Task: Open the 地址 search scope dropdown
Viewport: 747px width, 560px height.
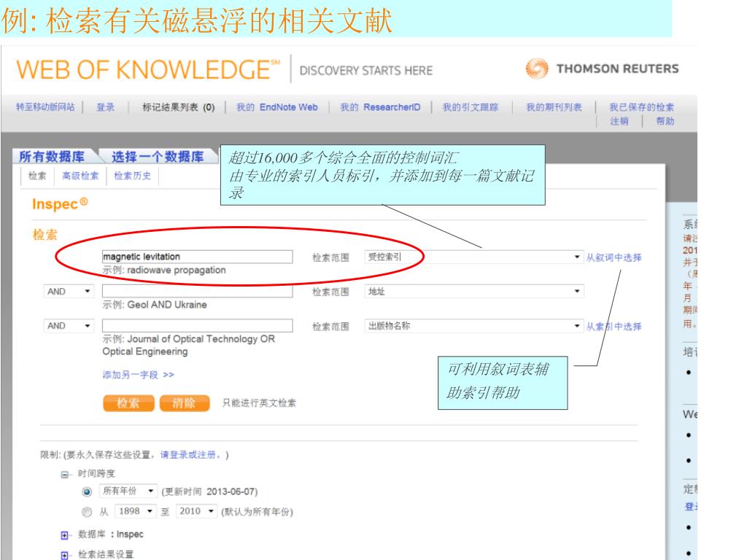Action: (474, 291)
